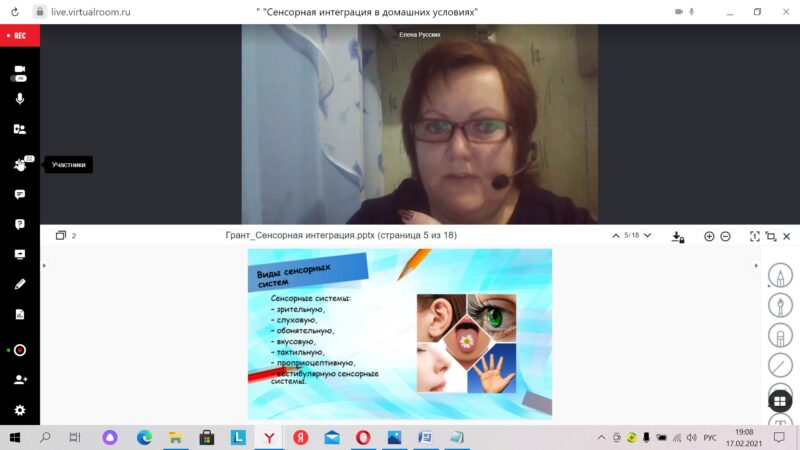Open the Mail app on the taskbar

click(x=332, y=437)
